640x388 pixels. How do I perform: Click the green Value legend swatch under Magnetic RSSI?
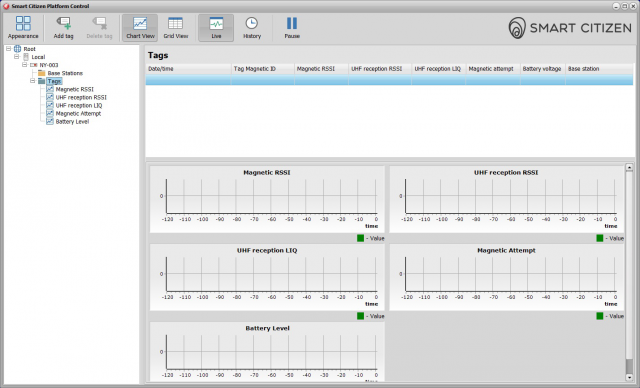point(360,238)
